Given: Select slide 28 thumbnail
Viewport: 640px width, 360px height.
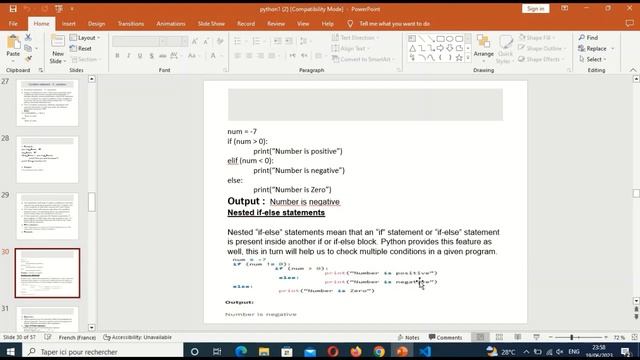Looking at the screenshot, I should point(47,160).
